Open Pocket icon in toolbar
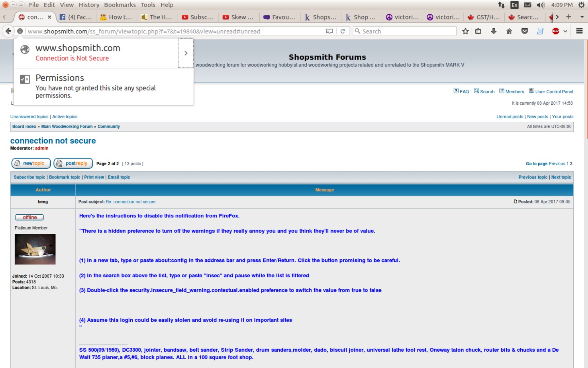The height and width of the screenshot is (368, 588). [525, 31]
